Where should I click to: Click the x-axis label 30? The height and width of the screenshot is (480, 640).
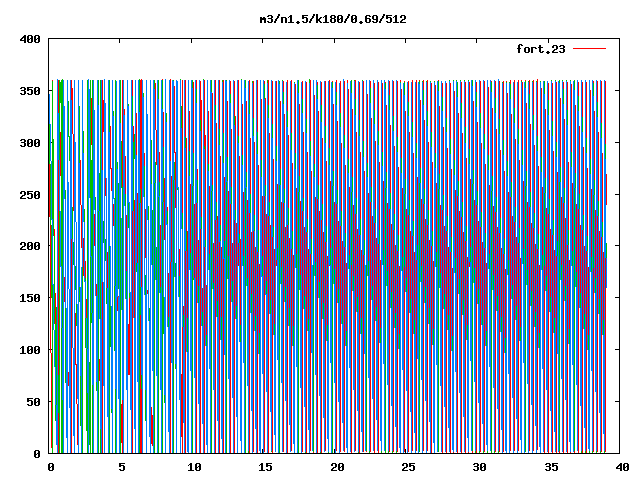[x=480, y=467]
